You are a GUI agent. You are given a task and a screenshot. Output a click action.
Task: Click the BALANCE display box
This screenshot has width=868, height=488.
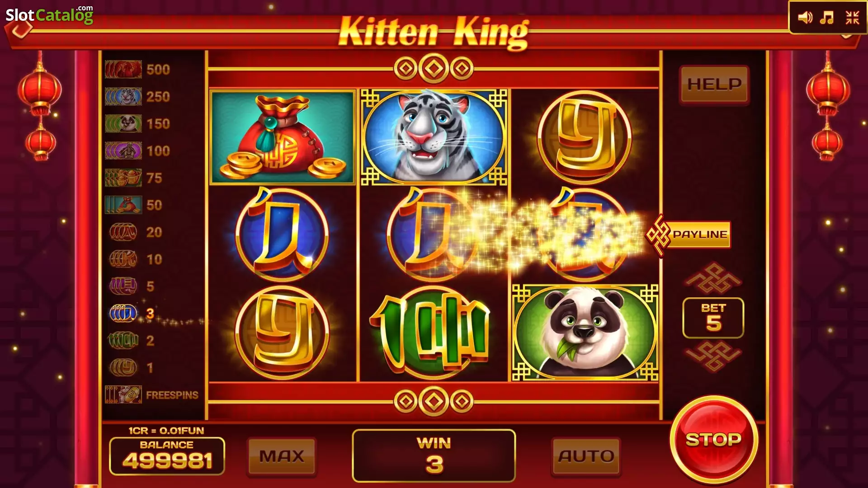(167, 455)
